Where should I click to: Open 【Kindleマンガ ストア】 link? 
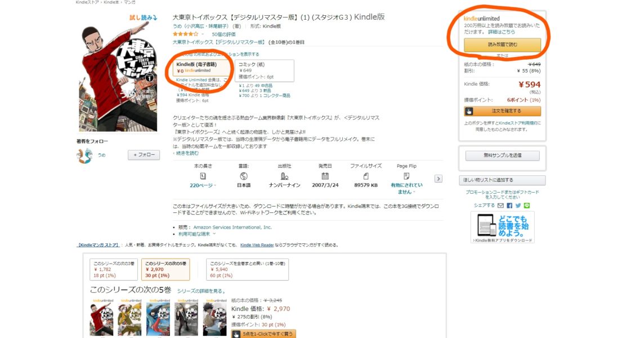98,245
